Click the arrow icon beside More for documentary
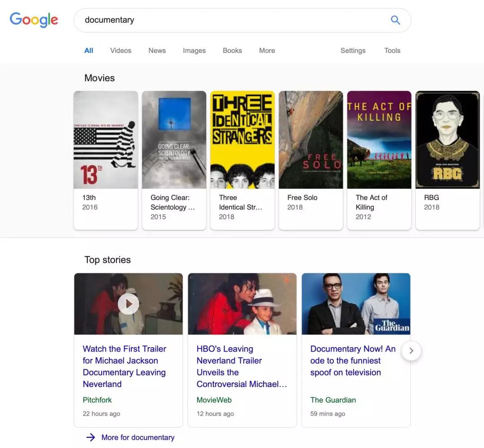Screen dimensions: 484x448 [x=91, y=437]
